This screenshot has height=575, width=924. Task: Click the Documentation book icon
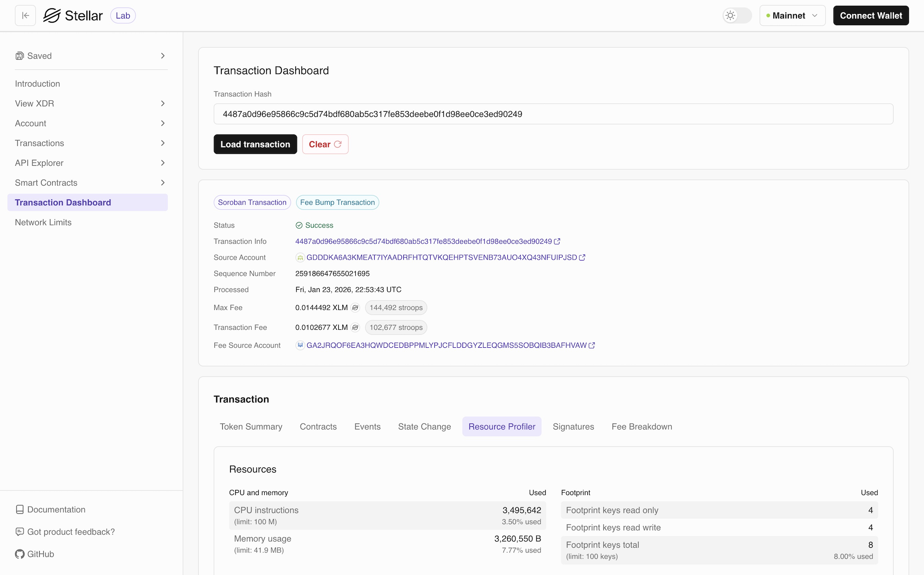click(x=19, y=509)
